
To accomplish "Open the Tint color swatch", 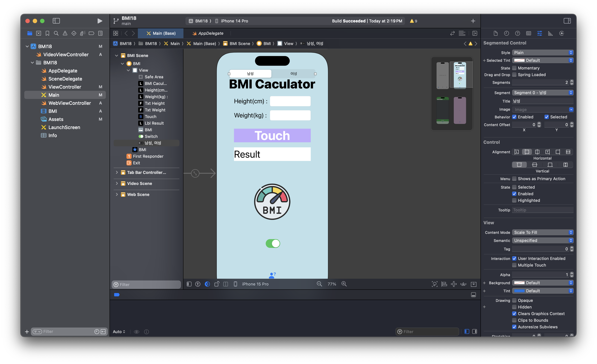I will (x=519, y=291).
